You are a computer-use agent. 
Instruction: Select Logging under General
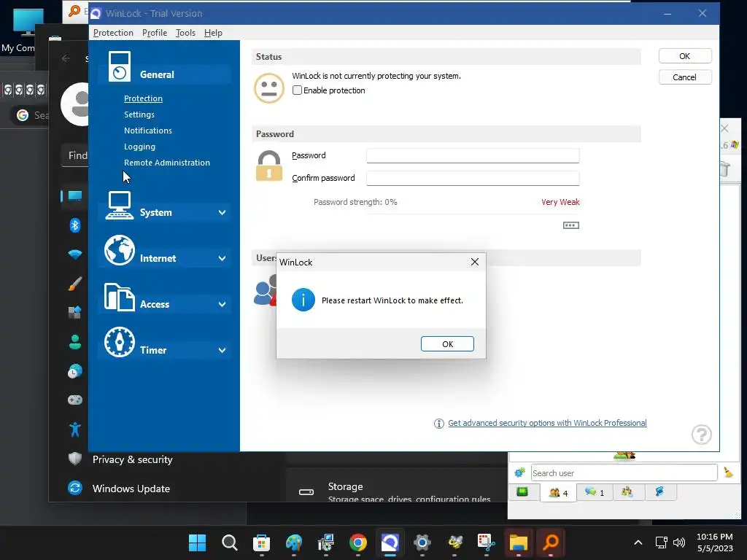(x=139, y=147)
